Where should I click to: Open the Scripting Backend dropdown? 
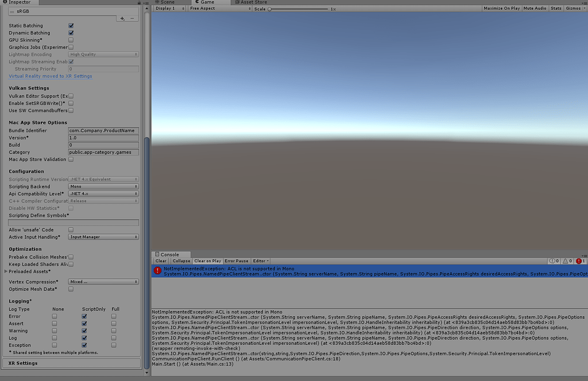click(x=103, y=186)
